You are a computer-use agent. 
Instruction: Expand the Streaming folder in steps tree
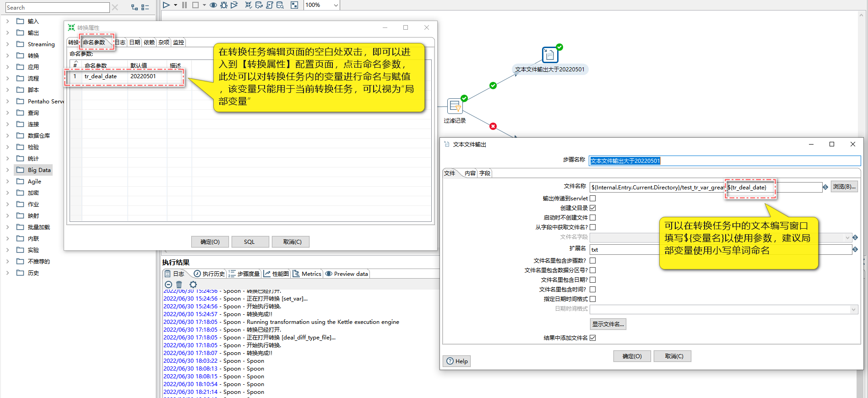pos(7,44)
